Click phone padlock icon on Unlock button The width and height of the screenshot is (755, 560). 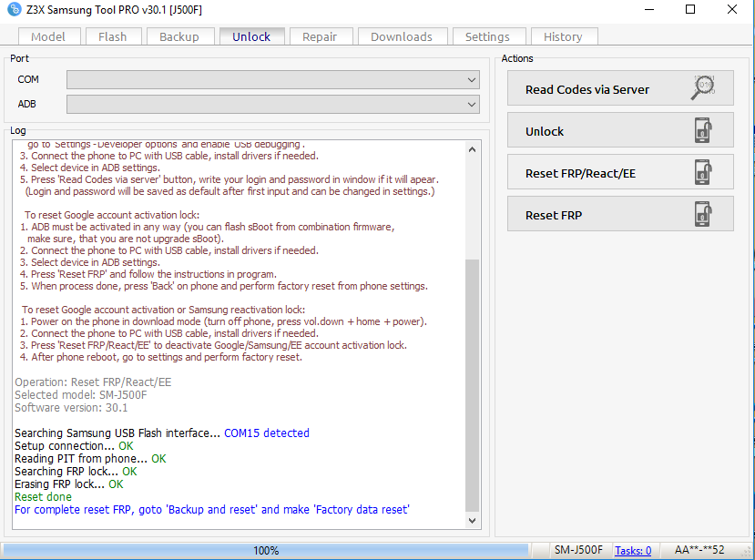703,130
